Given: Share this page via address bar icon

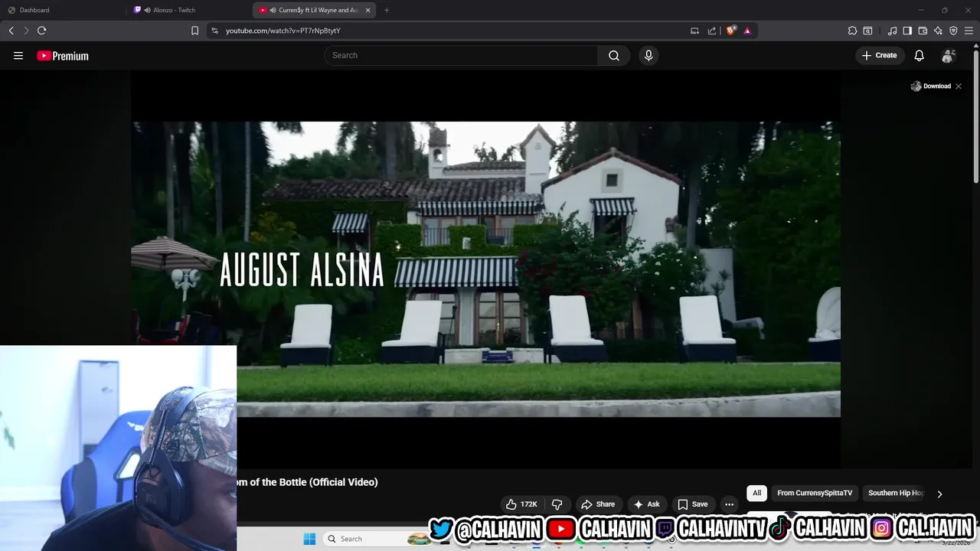Looking at the screenshot, I should [x=712, y=31].
